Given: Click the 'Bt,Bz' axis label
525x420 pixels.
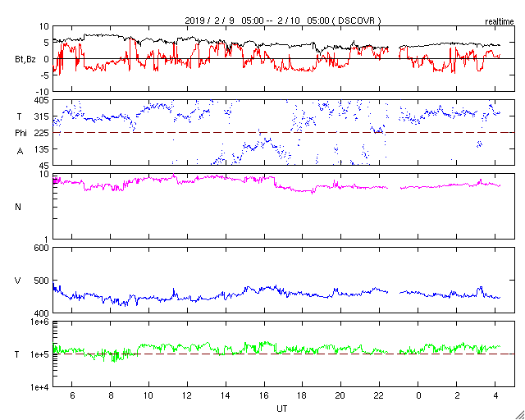Looking at the screenshot, I should click(25, 61).
